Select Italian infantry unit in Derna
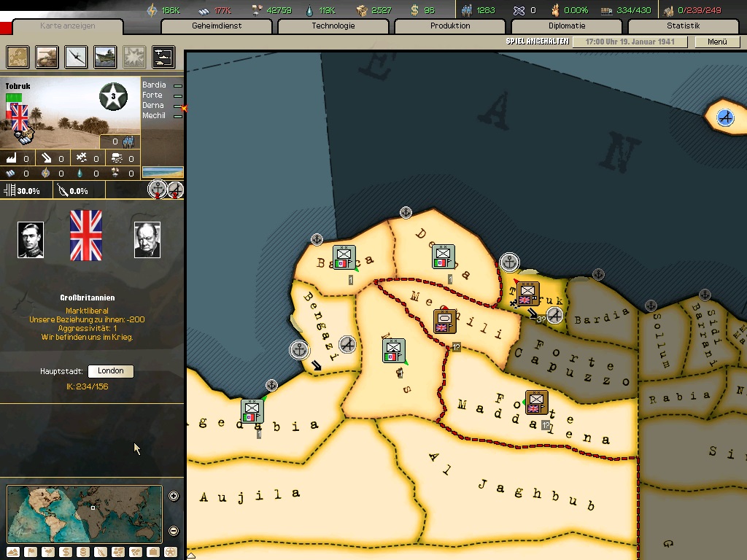 tap(443, 257)
